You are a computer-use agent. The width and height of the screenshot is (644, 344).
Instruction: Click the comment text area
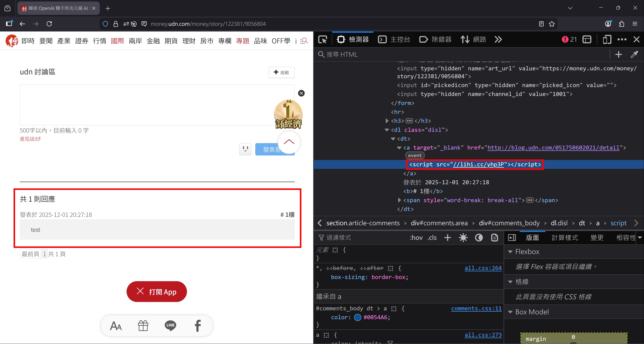157,105
